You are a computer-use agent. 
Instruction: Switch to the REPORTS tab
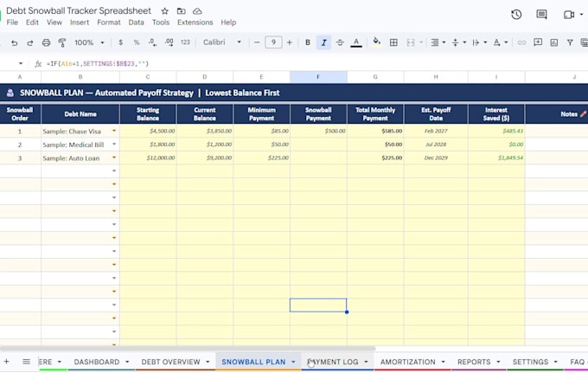click(474, 362)
